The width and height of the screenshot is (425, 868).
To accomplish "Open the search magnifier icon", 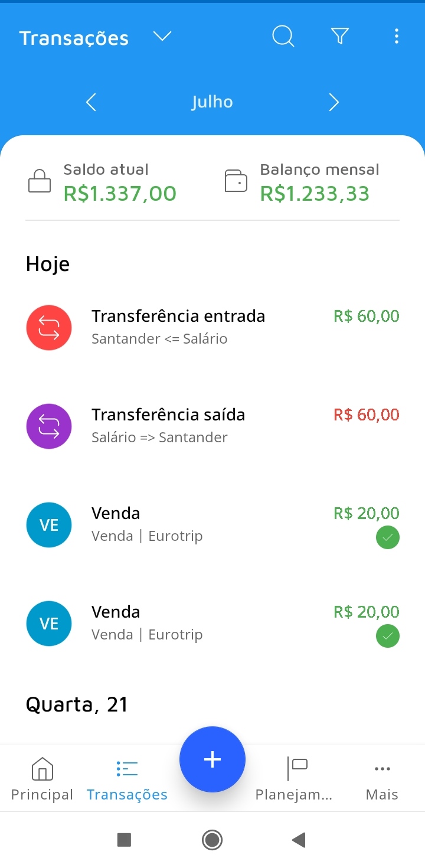I will pyautogui.click(x=283, y=37).
